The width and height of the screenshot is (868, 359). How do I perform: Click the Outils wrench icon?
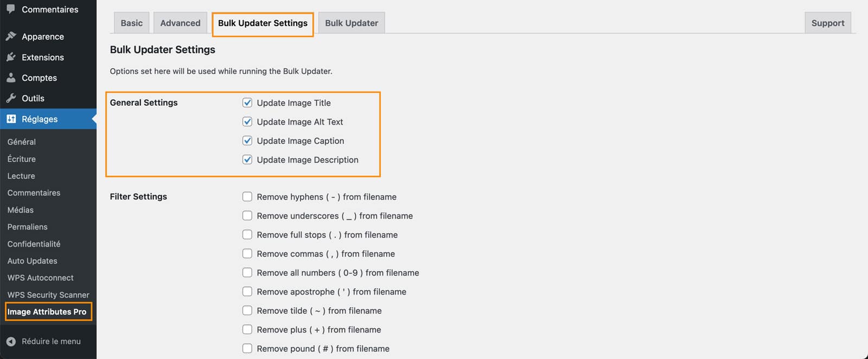pos(11,98)
